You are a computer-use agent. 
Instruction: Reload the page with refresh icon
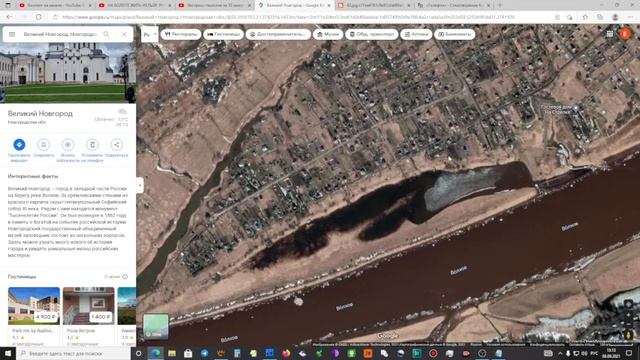pyautogui.click(x=38, y=17)
